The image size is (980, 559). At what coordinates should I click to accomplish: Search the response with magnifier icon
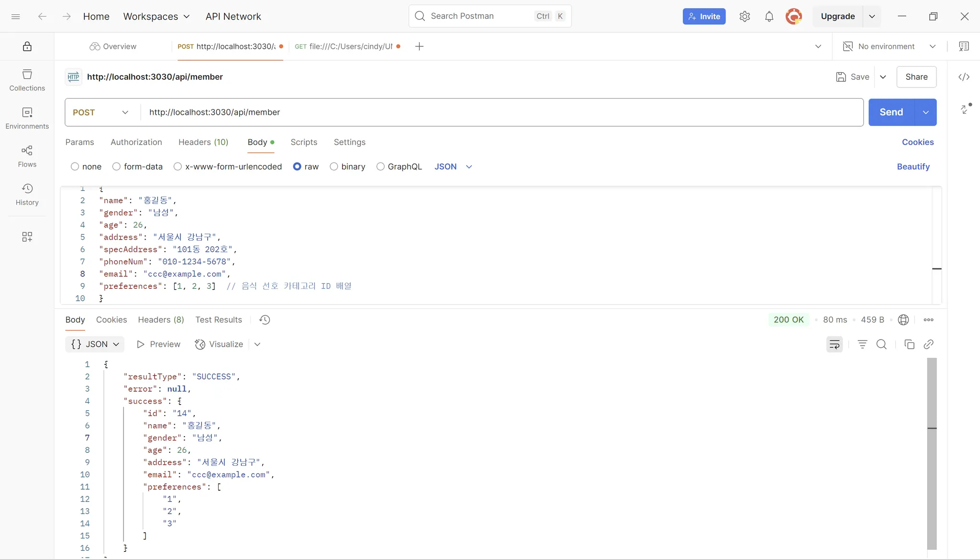[881, 344]
